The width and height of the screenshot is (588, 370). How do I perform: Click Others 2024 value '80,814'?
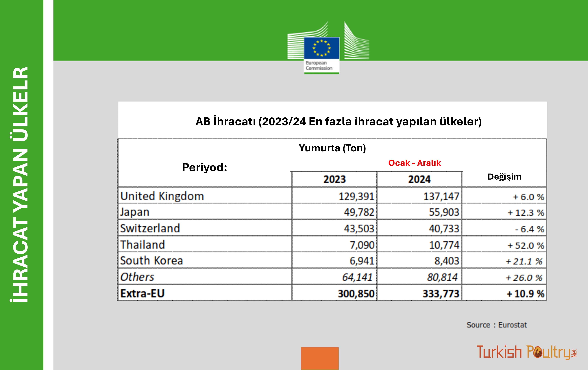pyautogui.click(x=442, y=277)
